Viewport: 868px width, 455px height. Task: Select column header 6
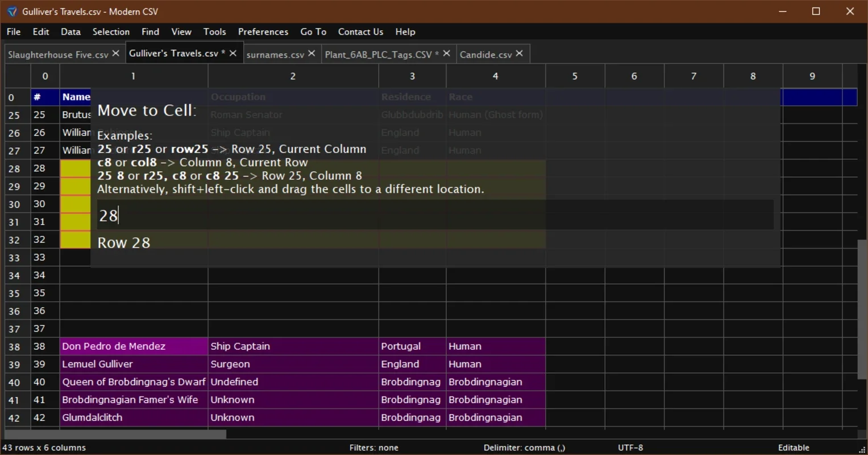[x=634, y=76]
